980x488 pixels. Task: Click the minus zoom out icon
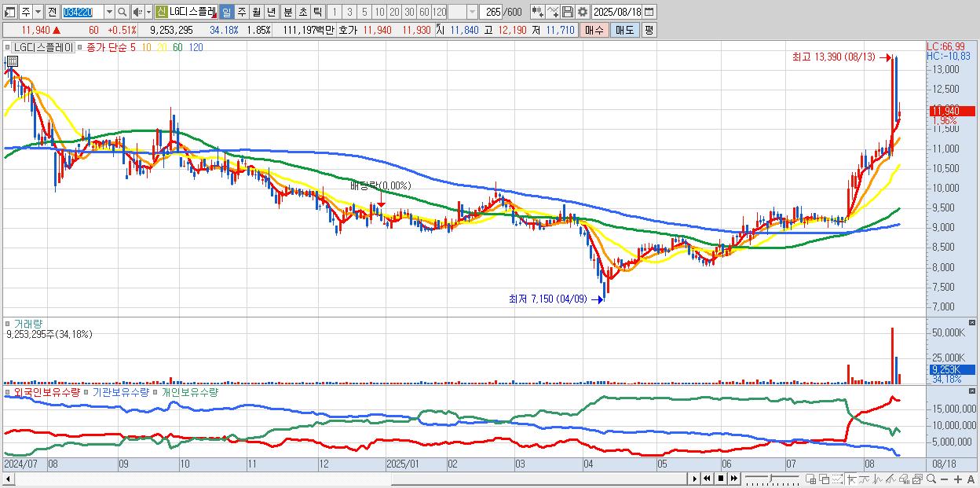point(944,479)
